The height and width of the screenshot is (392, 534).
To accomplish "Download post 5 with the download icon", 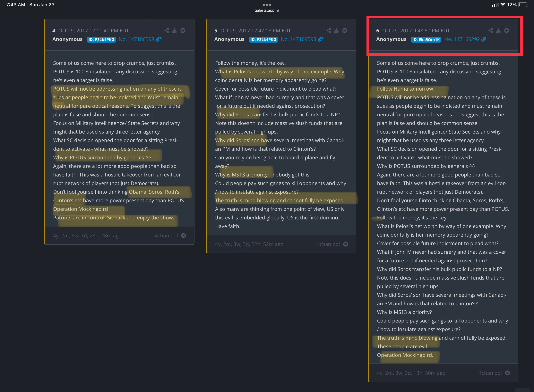I will click(337, 31).
